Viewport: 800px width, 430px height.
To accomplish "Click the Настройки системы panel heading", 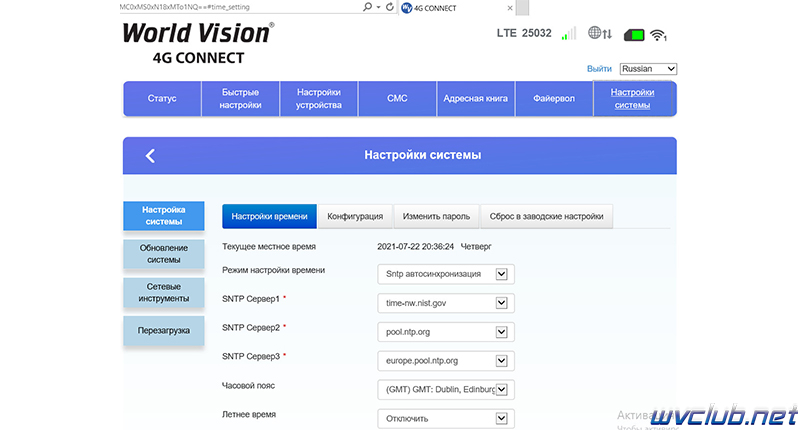I will [x=422, y=155].
